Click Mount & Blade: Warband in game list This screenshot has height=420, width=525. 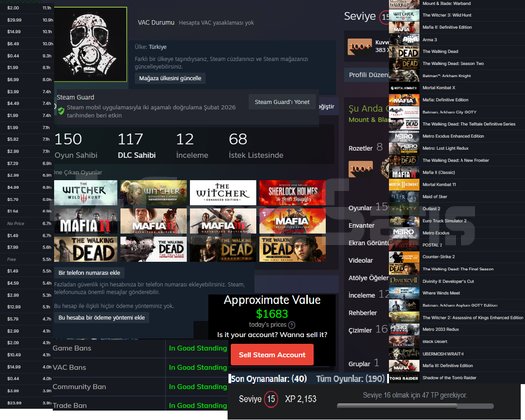(446, 3)
